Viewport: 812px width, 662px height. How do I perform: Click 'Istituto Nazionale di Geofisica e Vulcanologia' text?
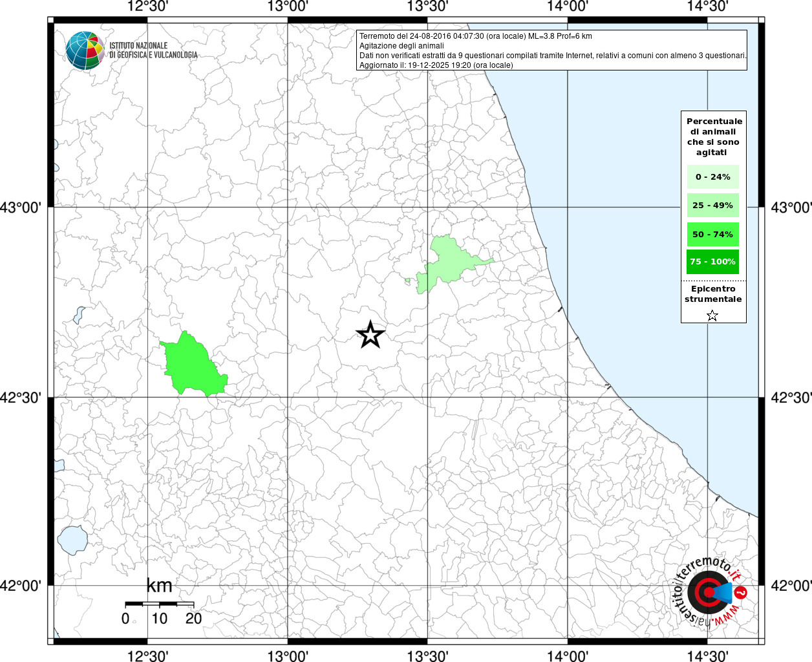pyautogui.click(x=153, y=50)
